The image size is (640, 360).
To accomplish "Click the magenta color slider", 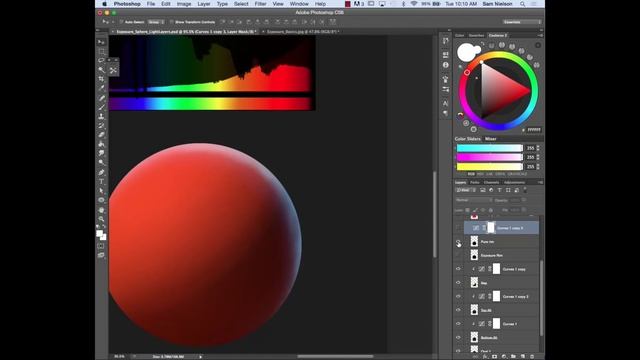I will click(489, 157).
